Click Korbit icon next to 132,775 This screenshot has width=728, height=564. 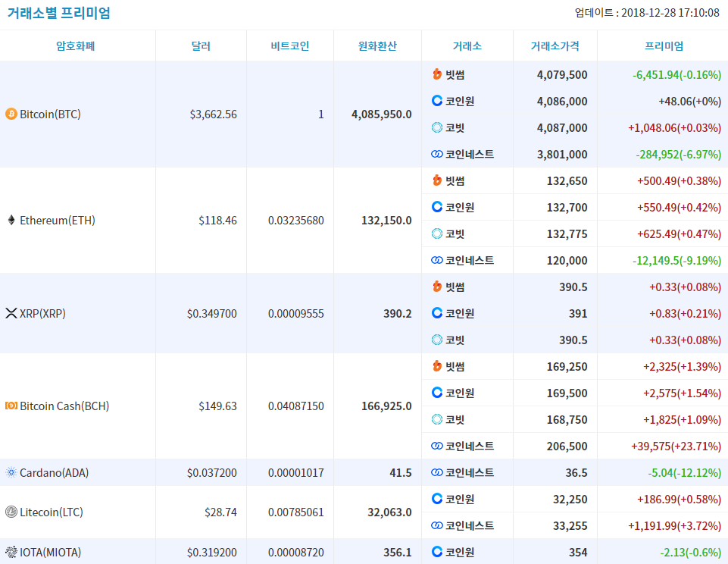(437, 233)
